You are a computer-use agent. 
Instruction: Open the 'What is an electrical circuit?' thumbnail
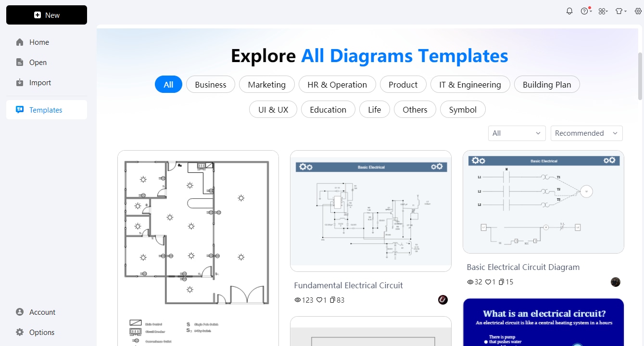pyautogui.click(x=543, y=322)
